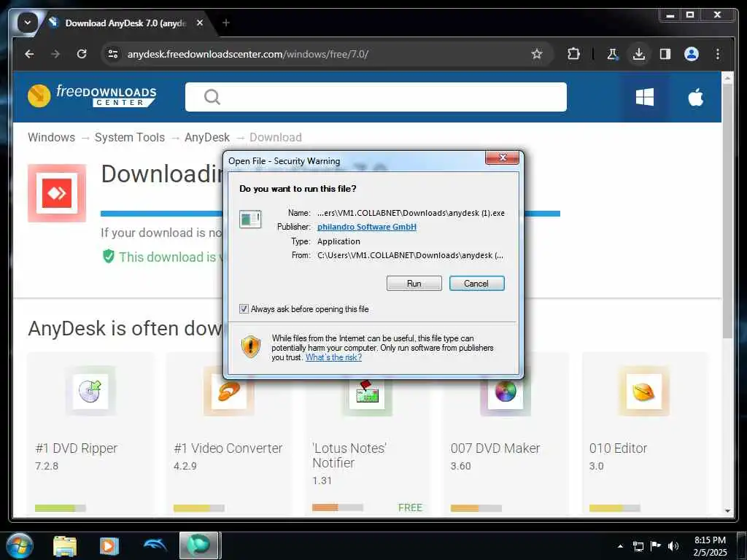
Task: Open network status tray icon
Action: (638, 546)
